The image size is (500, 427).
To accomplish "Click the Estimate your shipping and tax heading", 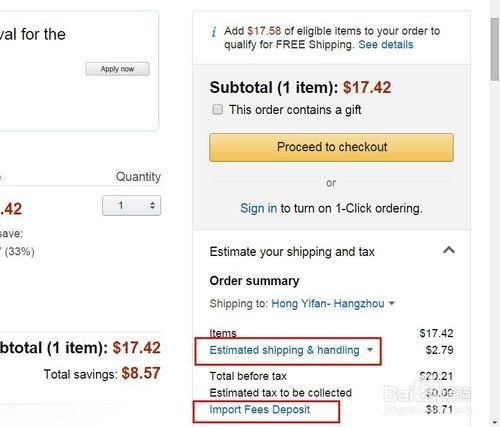I will [x=292, y=252].
